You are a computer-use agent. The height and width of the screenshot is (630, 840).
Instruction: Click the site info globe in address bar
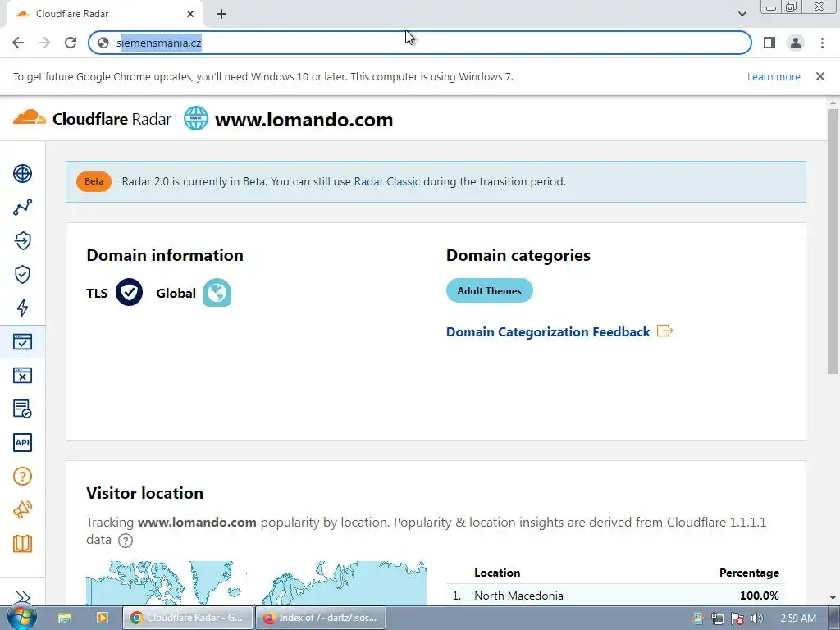(x=103, y=43)
